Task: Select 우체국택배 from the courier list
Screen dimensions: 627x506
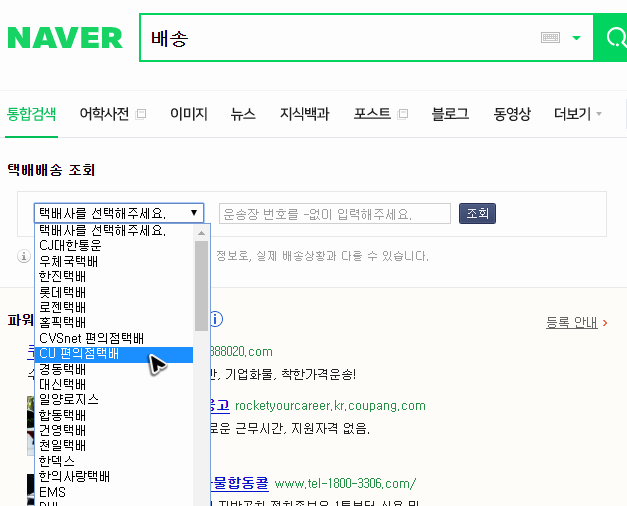Action: click(x=114, y=261)
